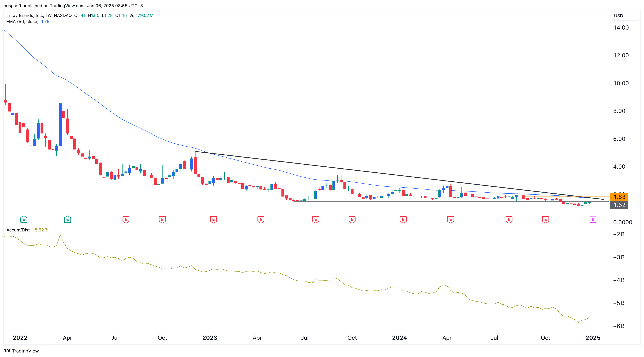Screen dimensions: 644x357
Task: Click the gray 1.52 price label
Action: (x=619, y=205)
